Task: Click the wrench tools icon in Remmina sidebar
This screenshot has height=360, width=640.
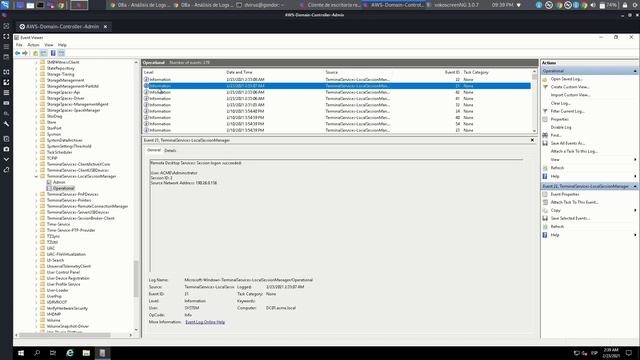Action: pyautogui.click(x=6, y=124)
